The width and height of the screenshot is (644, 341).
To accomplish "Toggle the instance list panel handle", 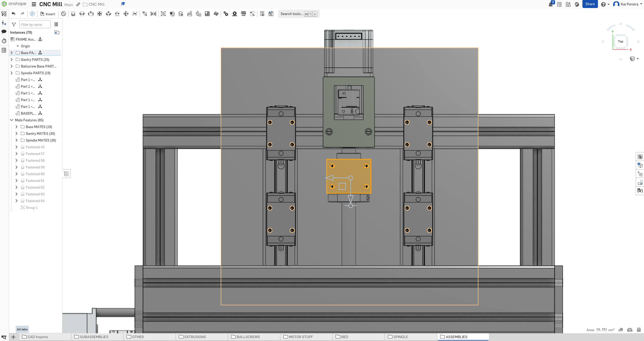I will coord(66,174).
